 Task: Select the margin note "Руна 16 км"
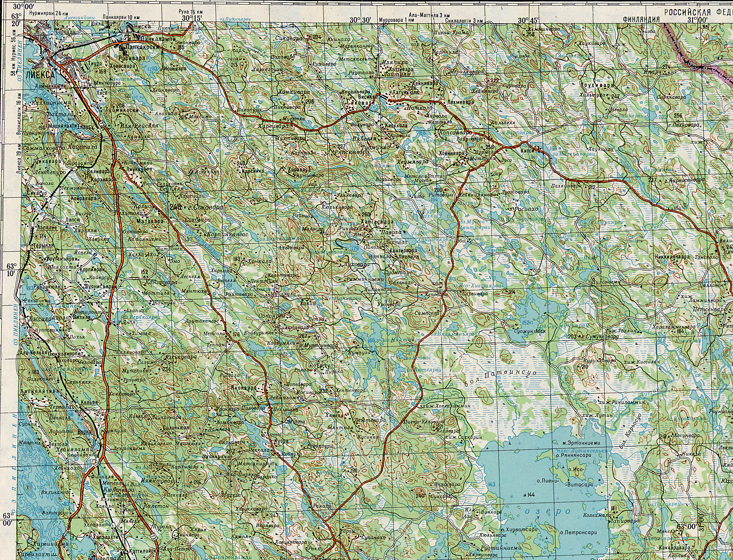click(x=191, y=12)
